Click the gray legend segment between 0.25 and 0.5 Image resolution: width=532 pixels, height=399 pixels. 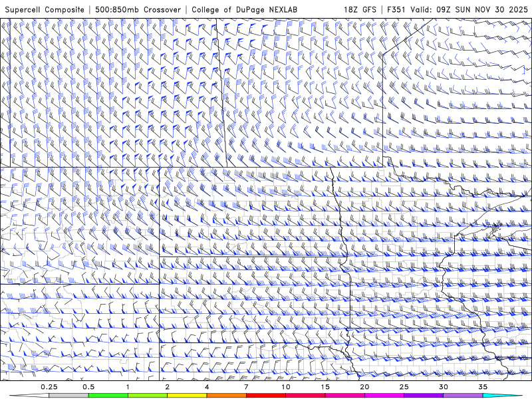point(68,396)
